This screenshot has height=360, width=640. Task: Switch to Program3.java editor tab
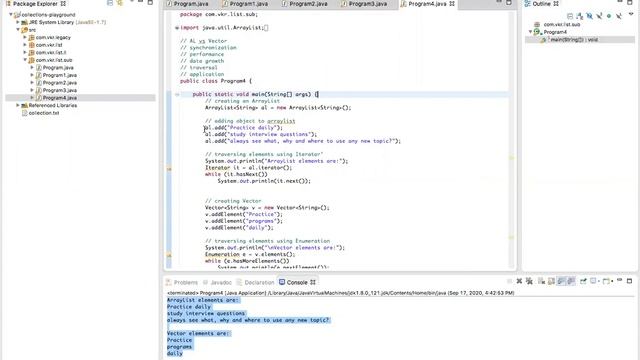364,4
